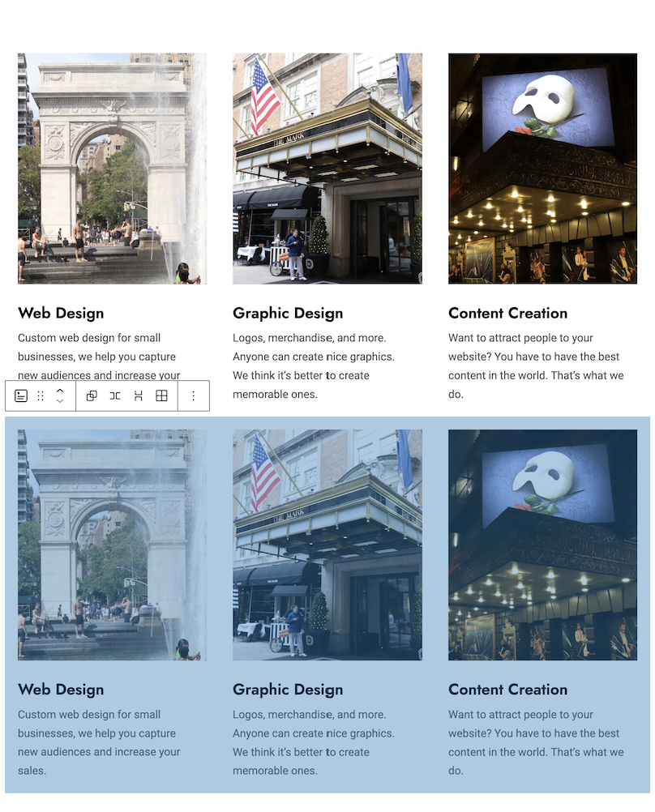Move block down with the down chevron
Viewport: 655px width, 812px height.
tap(60, 401)
